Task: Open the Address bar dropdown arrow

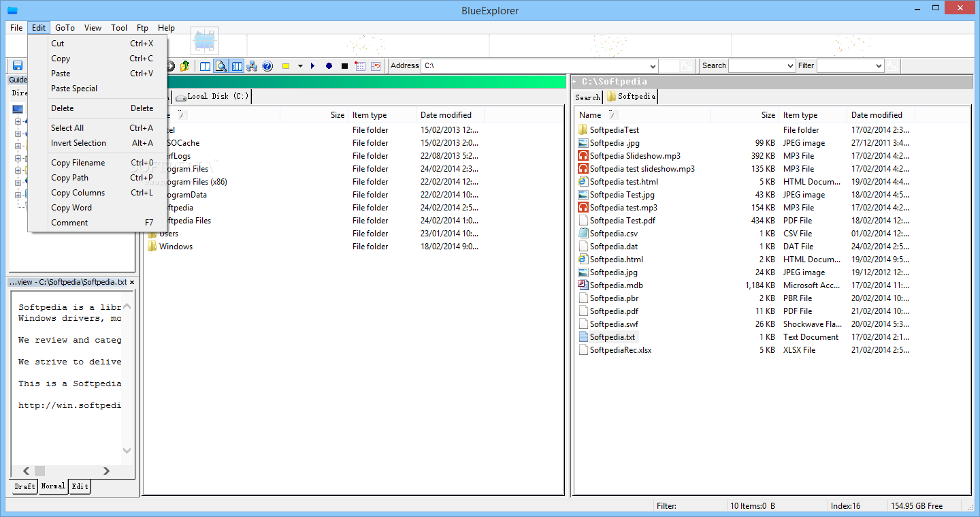Action: [653, 66]
